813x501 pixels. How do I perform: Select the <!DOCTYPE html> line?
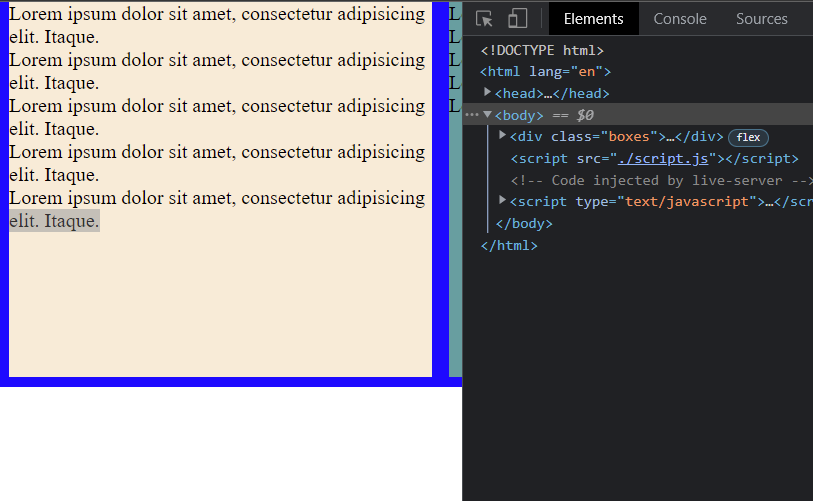point(542,50)
